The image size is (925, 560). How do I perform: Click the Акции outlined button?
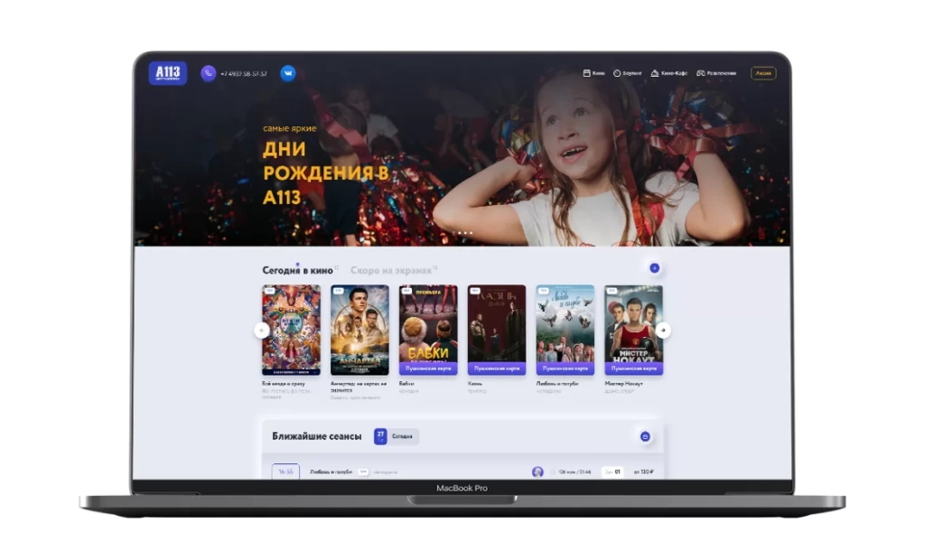pyautogui.click(x=763, y=73)
